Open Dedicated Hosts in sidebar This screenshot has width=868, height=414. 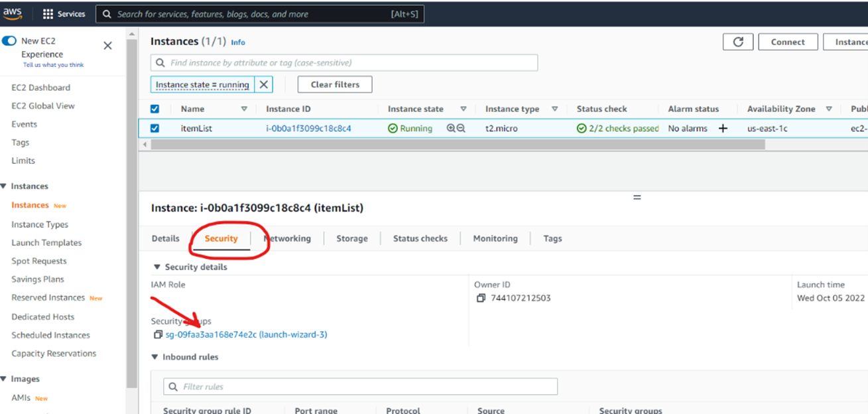tap(43, 317)
